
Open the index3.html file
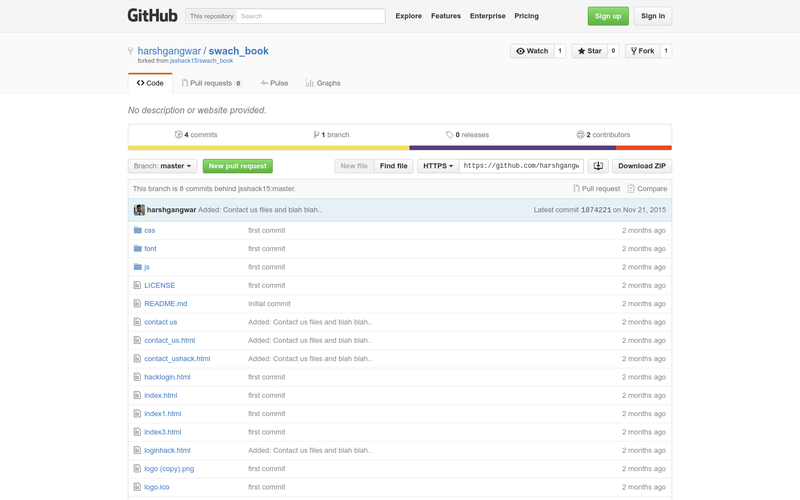pos(163,432)
